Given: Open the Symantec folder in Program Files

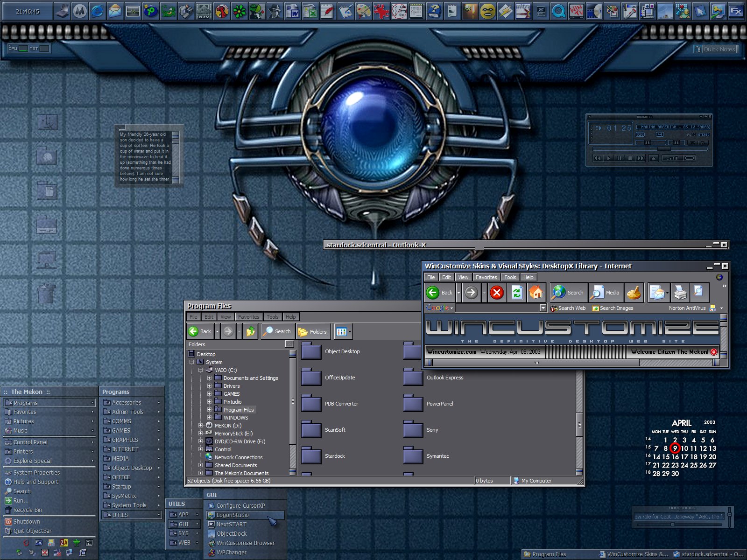Looking at the screenshot, I should pos(413,456).
